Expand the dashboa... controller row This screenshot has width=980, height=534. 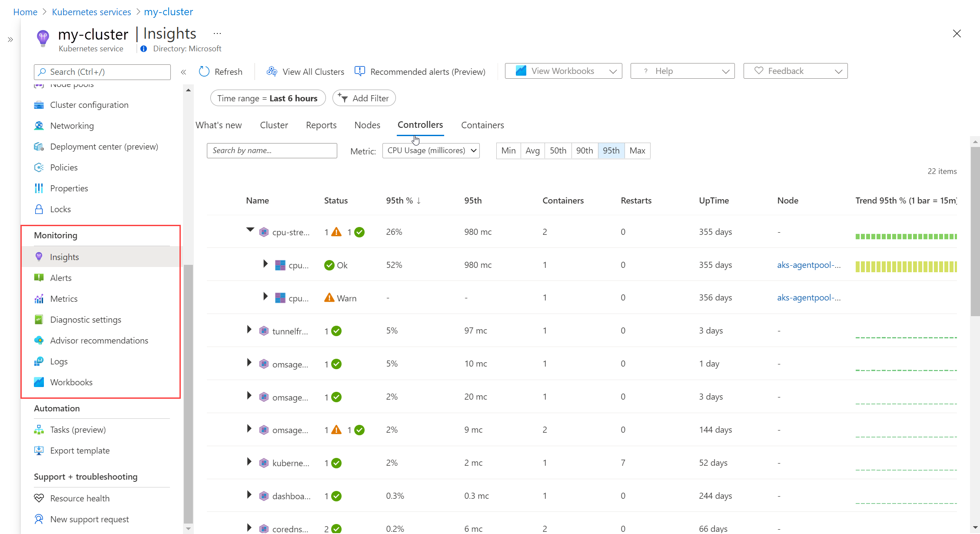click(x=249, y=495)
